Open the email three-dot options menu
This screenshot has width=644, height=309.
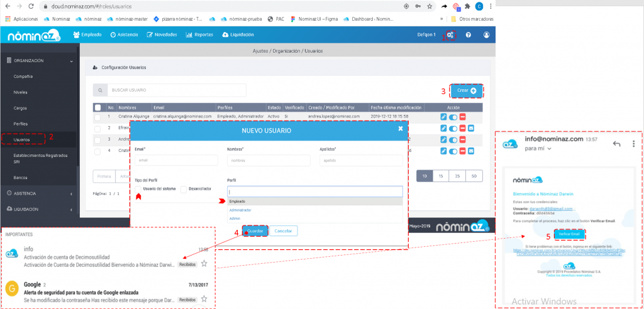coord(634,144)
